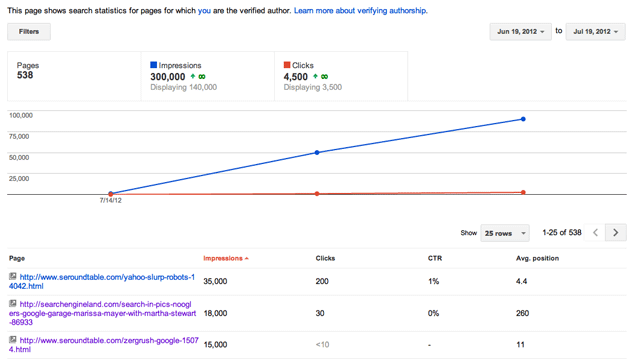
Task: Select the Pages 538 summary box
Action: [x=74, y=76]
